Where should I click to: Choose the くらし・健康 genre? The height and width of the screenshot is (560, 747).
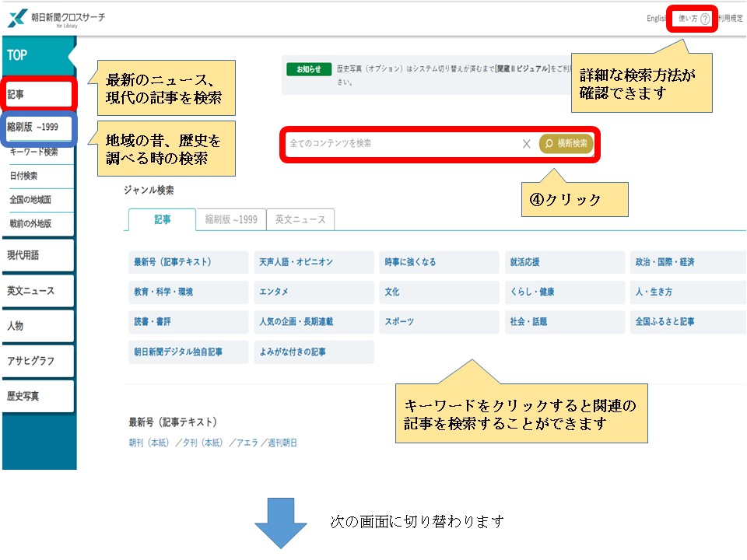(x=565, y=292)
